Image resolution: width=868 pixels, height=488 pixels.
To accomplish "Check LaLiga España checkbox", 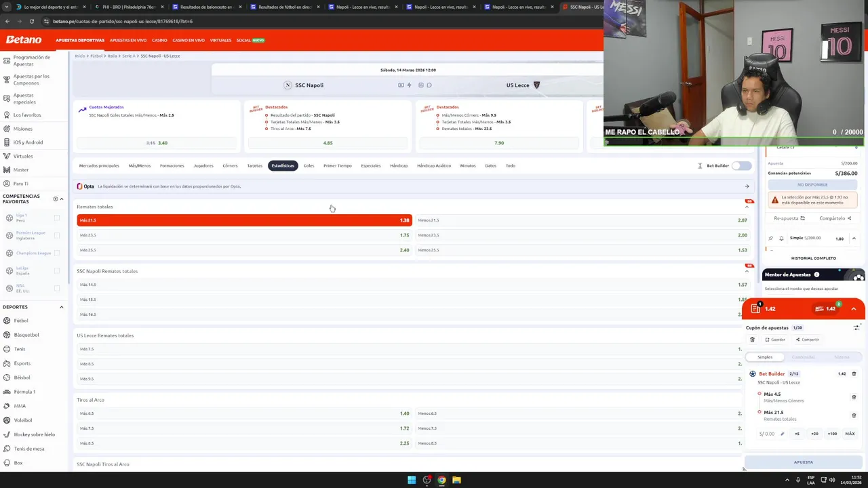I will 57,270.
